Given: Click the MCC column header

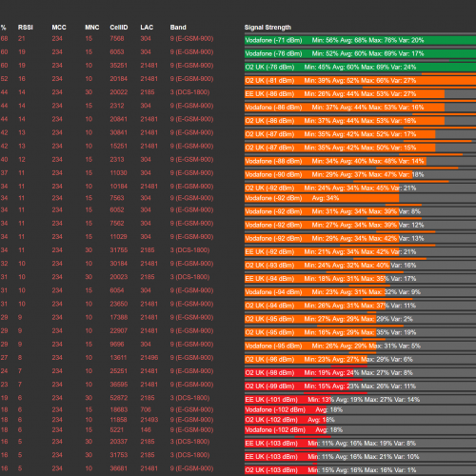Looking at the screenshot, I should (x=59, y=28).
